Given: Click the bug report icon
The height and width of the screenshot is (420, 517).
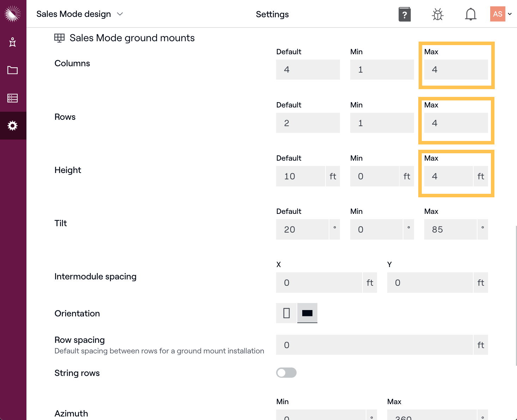Looking at the screenshot, I should (x=438, y=14).
